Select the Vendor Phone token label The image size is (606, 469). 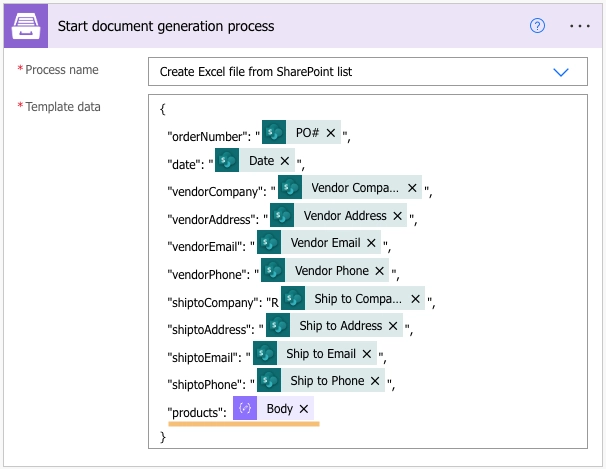click(x=330, y=271)
